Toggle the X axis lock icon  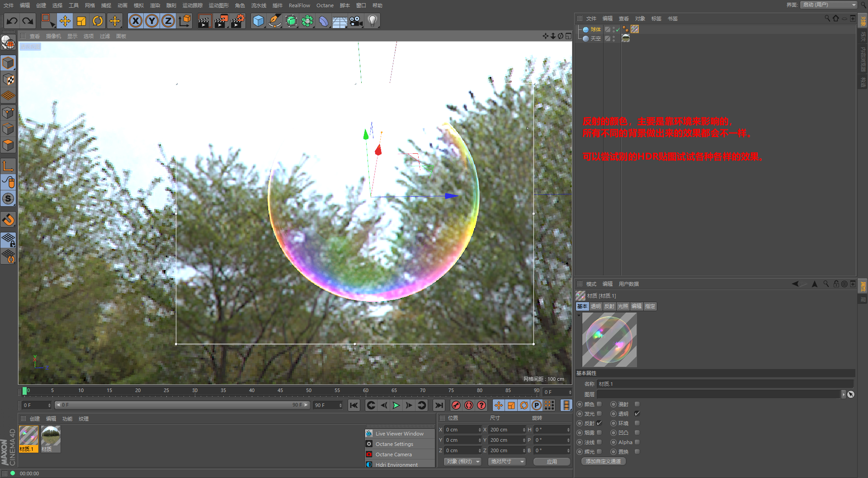136,21
